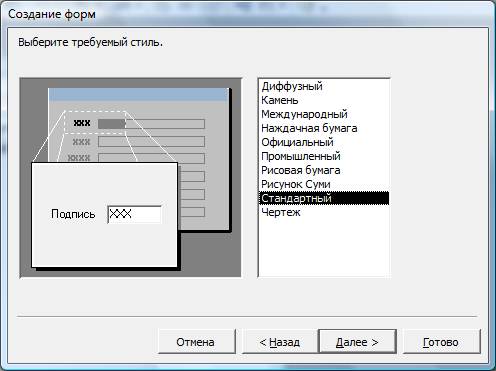Click the style preview image
This screenshot has width=496, height=371.
130,178
